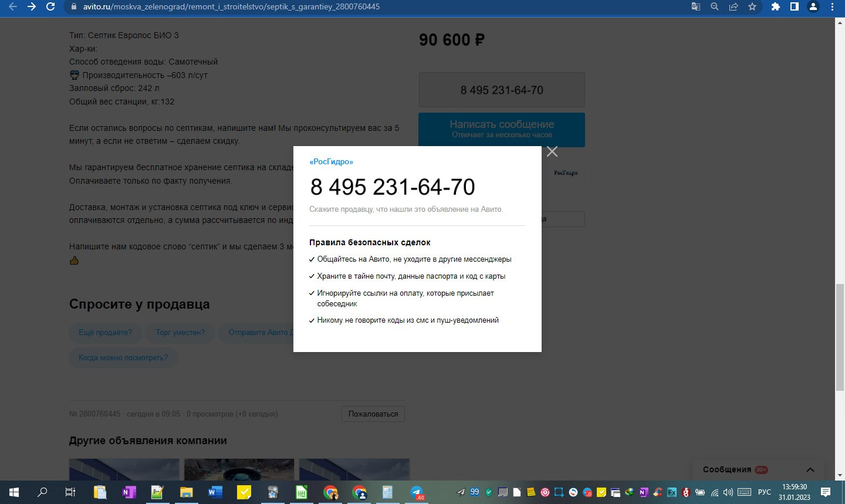The width and height of the screenshot is (845, 504).
Task: Switch to first Chrome window on taskbar
Action: pyautogui.click(x=330, y=492)
